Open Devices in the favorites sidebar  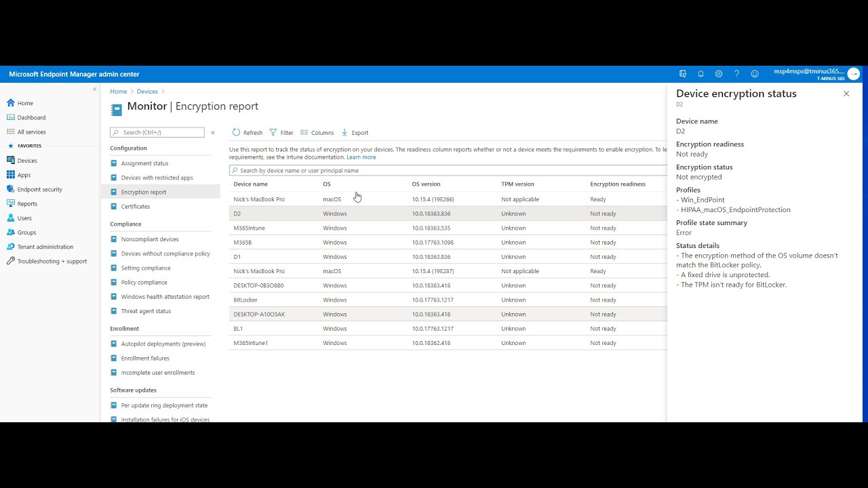coord(27,161)
